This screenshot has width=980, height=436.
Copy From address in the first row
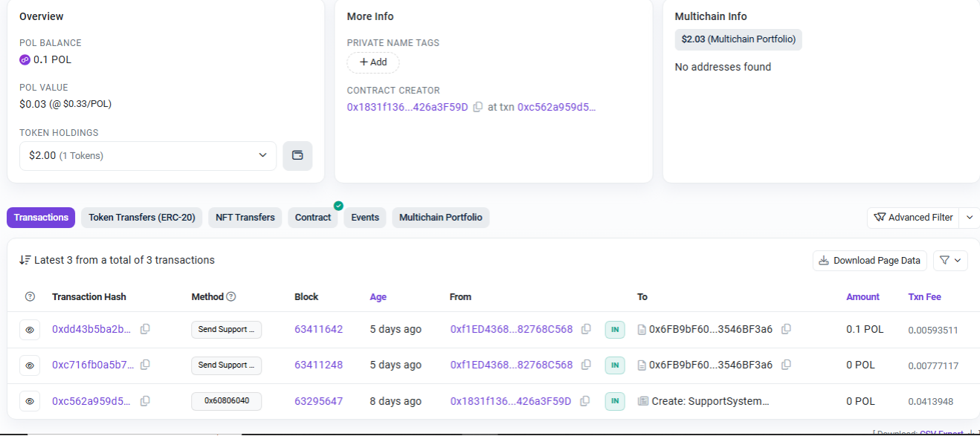(x=586, y=329)
